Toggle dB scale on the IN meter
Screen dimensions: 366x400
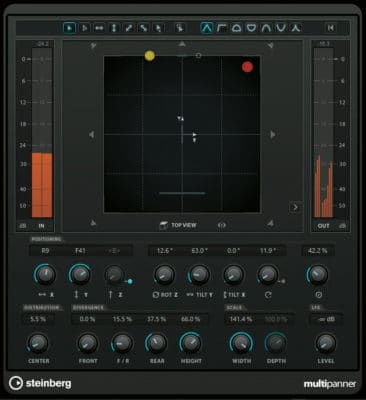coord(23,226)
